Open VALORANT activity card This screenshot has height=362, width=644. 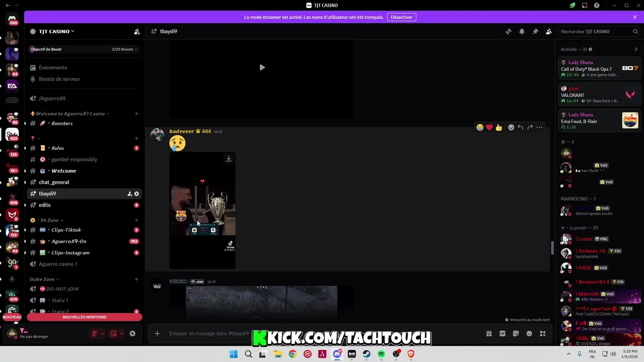(600, 95)
